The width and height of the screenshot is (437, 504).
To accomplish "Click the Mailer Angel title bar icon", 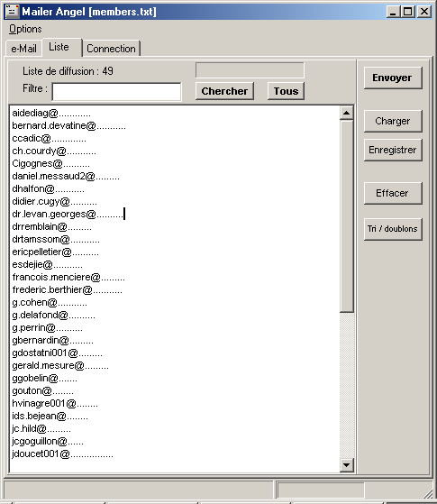I will pyautogui.click(x=13, y=12).
